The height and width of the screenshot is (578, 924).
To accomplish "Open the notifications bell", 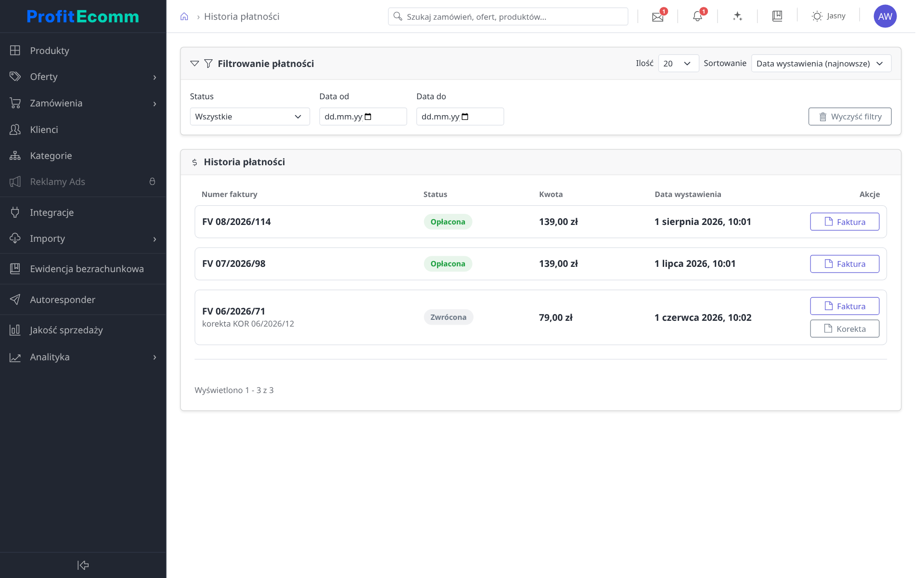I will pyautogui.click(x=697, y=16).
